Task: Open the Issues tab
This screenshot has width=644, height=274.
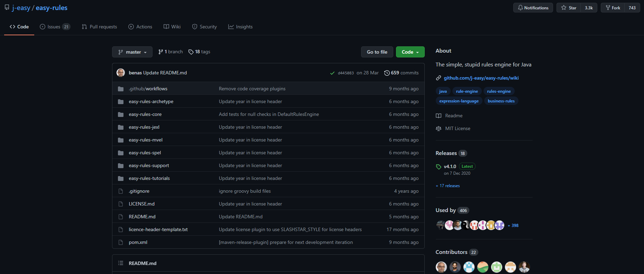Action: click(x=55, y=27)
